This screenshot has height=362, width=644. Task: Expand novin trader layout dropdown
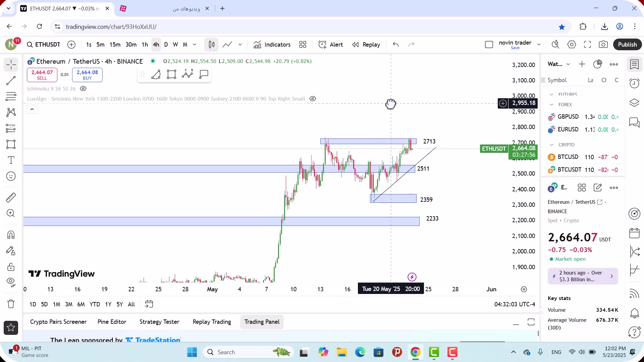(x=539, y=45)
